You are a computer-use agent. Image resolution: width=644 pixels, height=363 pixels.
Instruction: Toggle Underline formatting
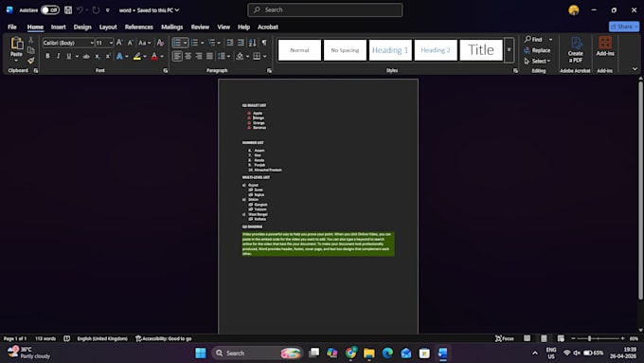coord(68,56)
